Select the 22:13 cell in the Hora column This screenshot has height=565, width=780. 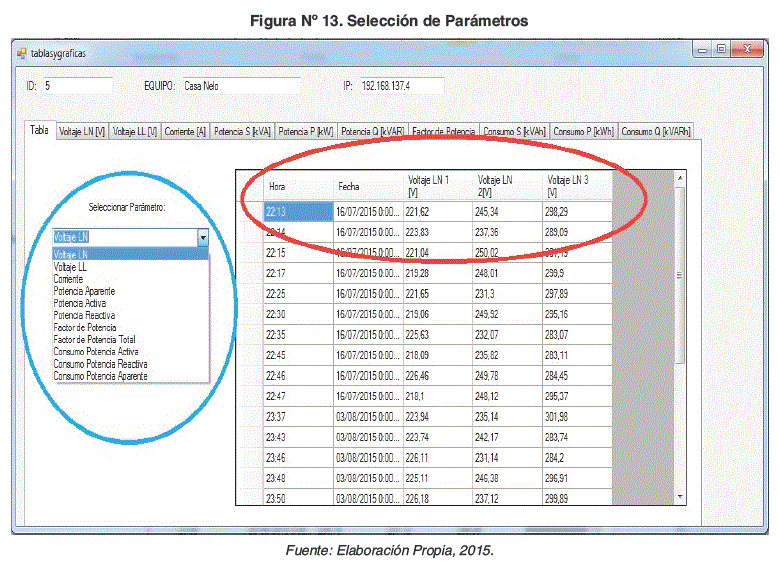tap(298, 211)
